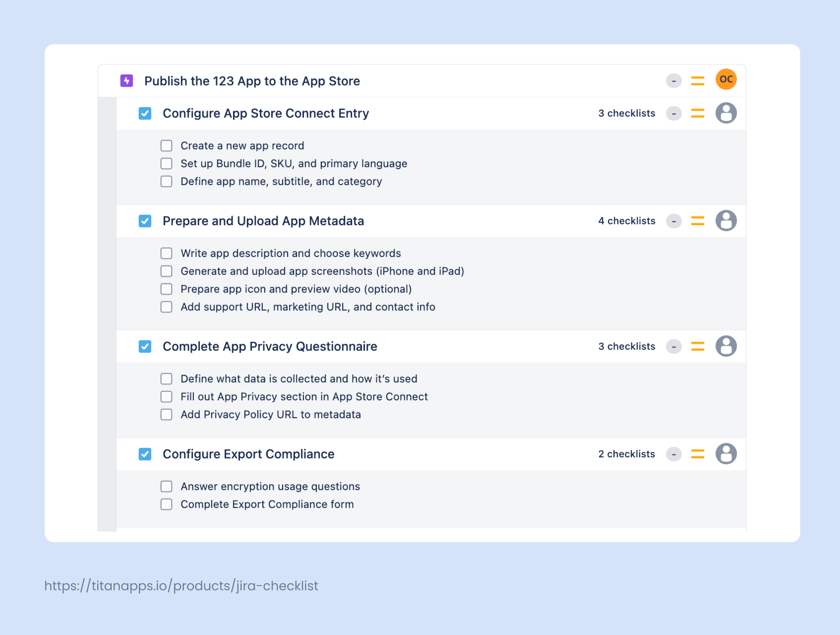Check the Create a new app record item
Viewport: 840px width, 635px height.
(166, 145)
